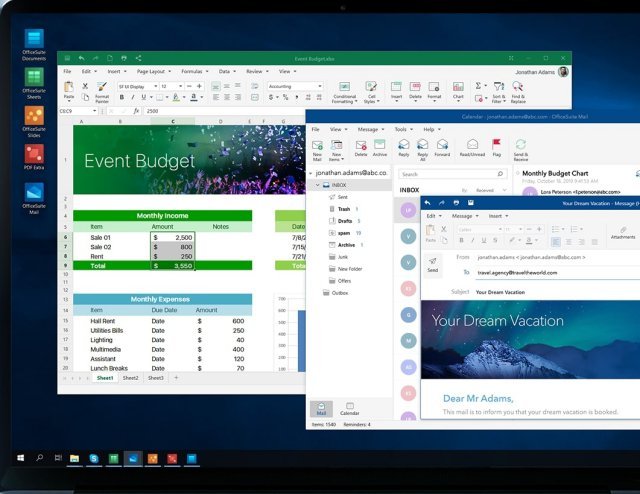Open the File menu in Sheets
640x494 pixels.
coord(67,71)
